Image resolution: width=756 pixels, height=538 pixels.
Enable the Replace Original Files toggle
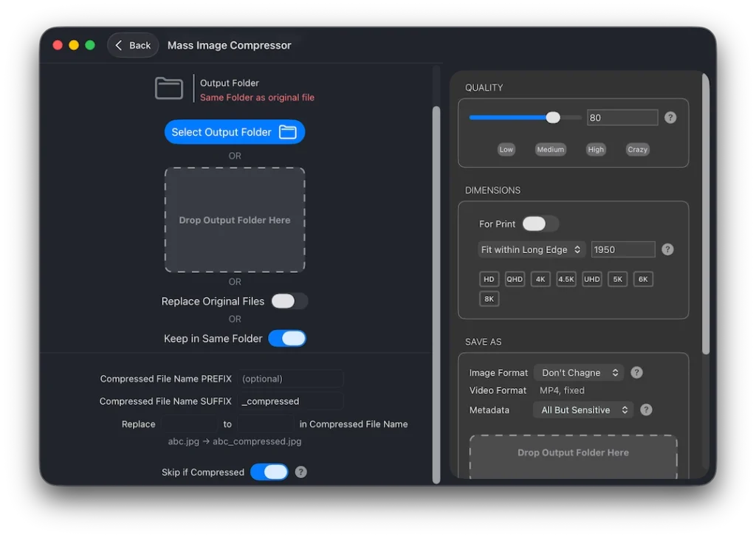[289, 301]
